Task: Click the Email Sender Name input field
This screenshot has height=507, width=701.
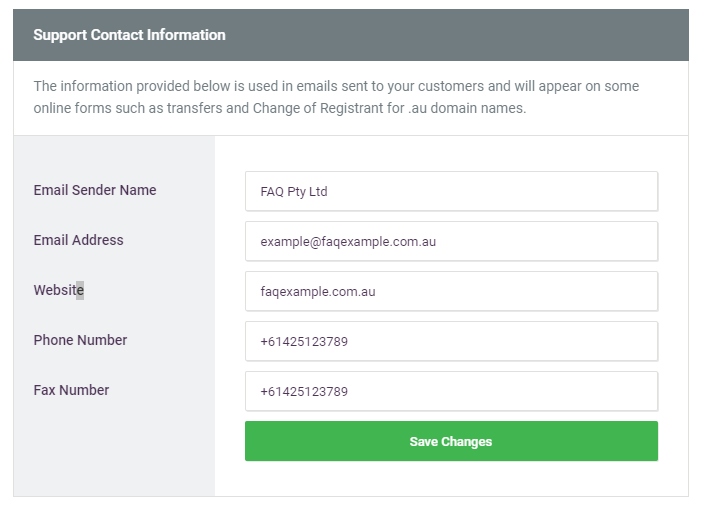Action: coord(451,191)
